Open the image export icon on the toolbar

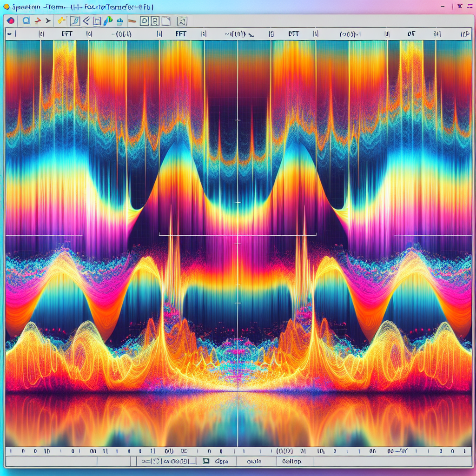(181, 21)
